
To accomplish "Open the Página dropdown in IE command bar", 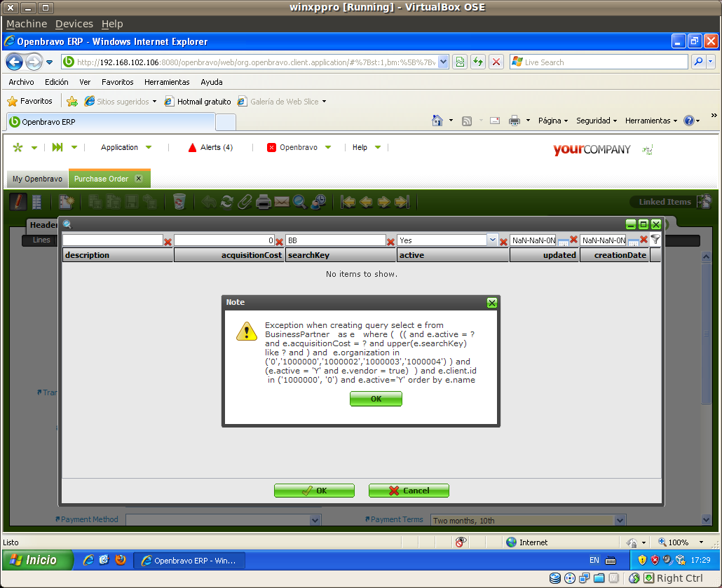I will [552, 121].
